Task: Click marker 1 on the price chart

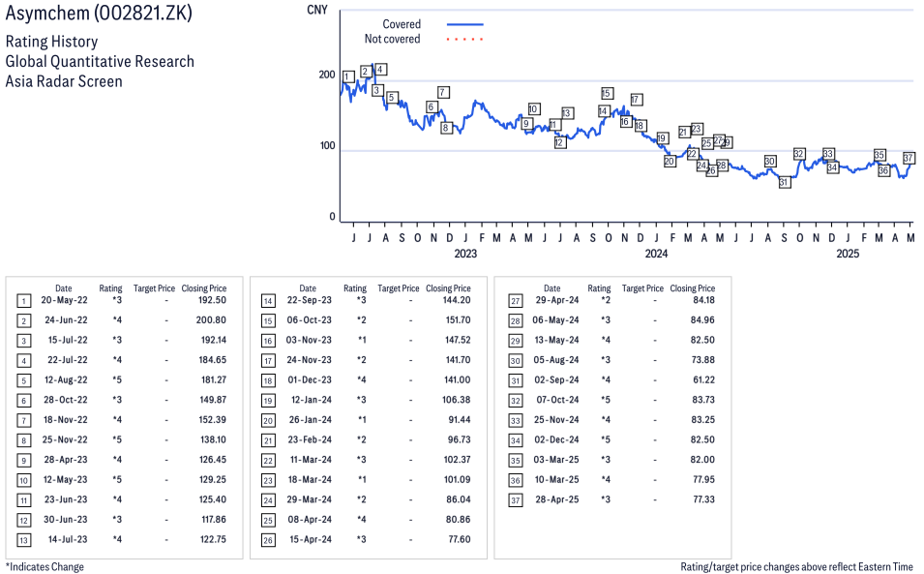Action: point(348,76)
